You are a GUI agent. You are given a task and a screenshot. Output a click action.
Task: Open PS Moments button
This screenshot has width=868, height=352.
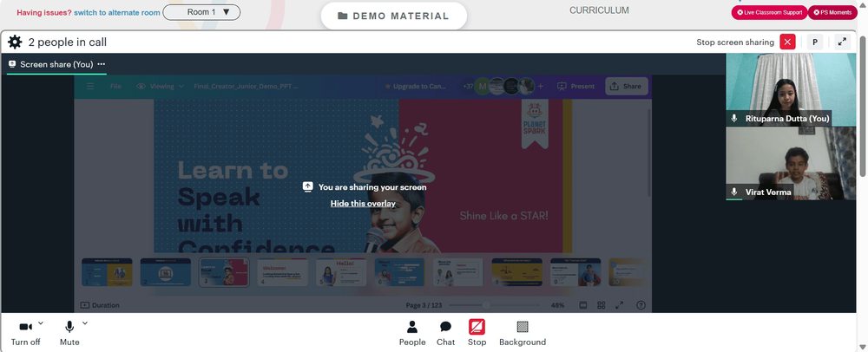(x=832, y=12)
